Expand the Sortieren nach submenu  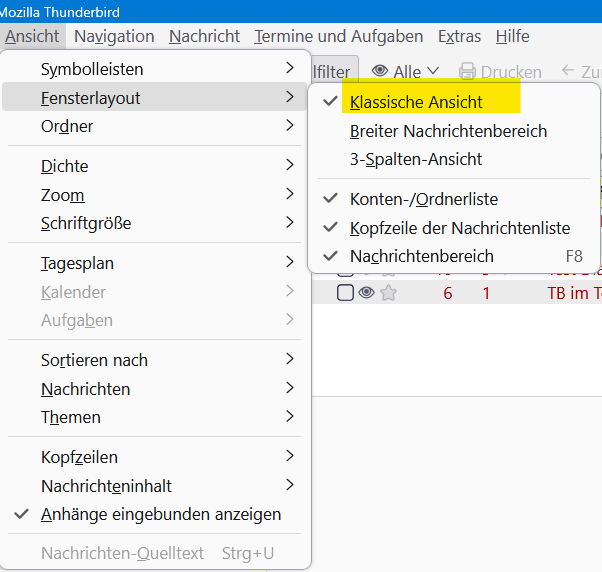tap(94, 360)
